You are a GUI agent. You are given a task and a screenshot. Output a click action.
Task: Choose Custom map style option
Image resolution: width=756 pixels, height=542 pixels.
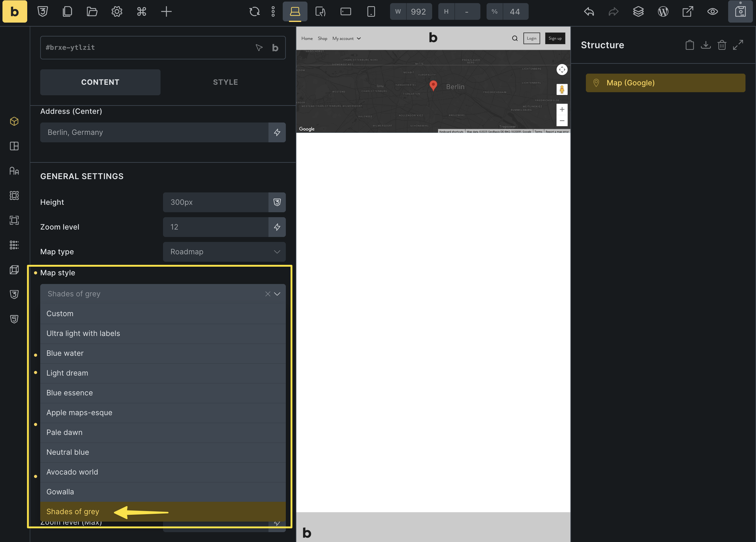[163, 314]
